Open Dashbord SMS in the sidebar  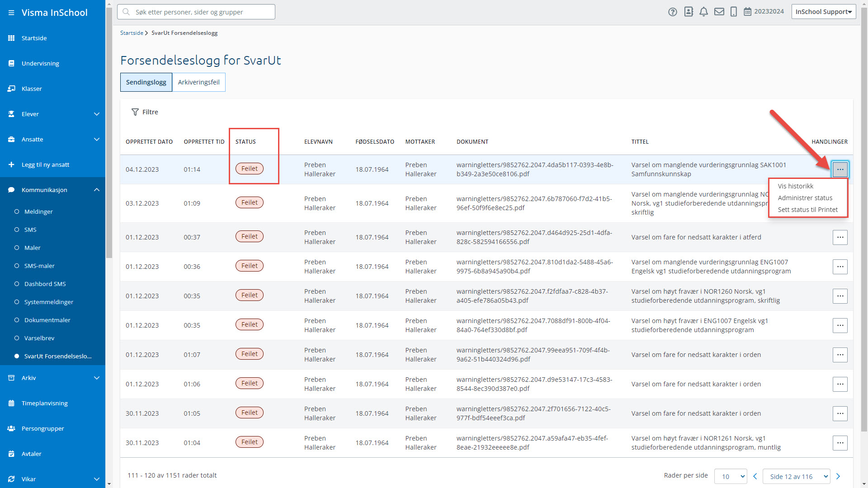pos(45,284)
